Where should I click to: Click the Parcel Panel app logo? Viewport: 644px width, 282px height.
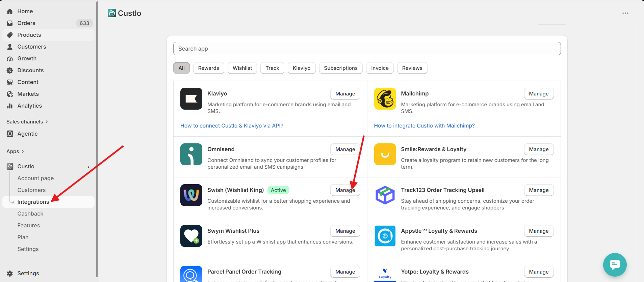pyautogui.click(x=191, y=274)
